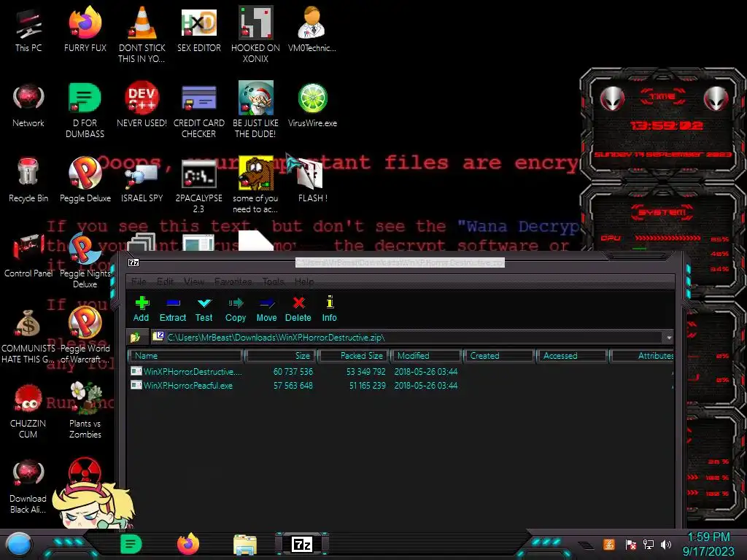Open Peggle World of Warcraft shortcut
This screenshot has width=747, height=560.
point(85,335)
